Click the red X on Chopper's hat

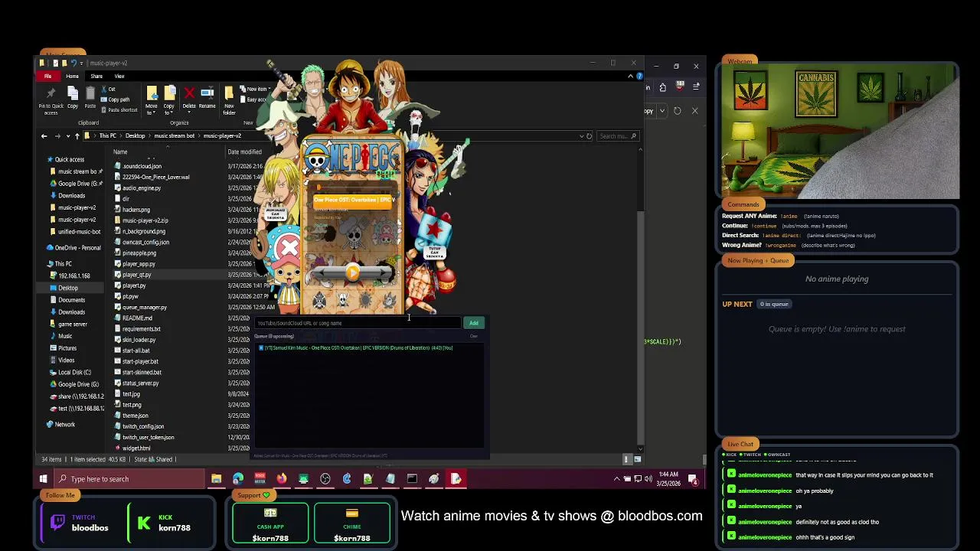(x=288, y=247)
